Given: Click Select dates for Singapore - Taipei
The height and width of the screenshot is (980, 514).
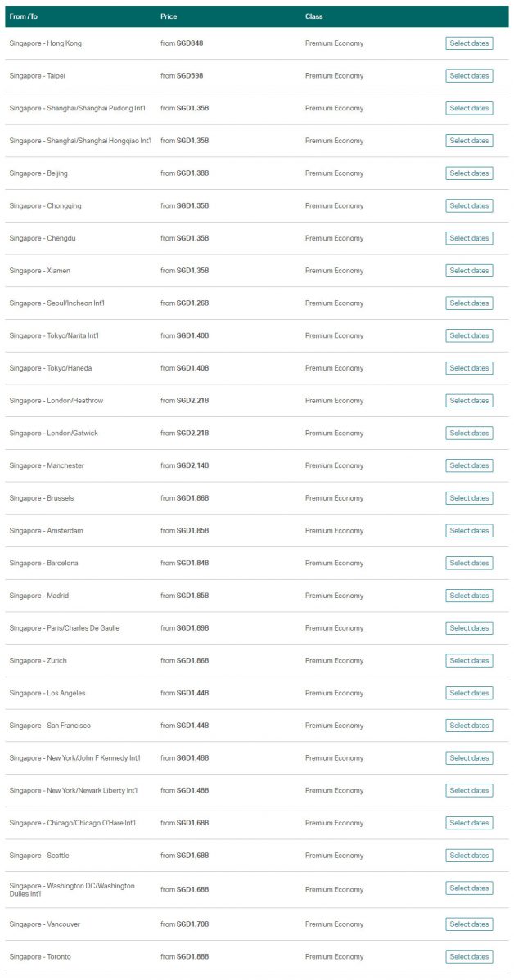Looking at the screenshot, I should pos(469,76).
